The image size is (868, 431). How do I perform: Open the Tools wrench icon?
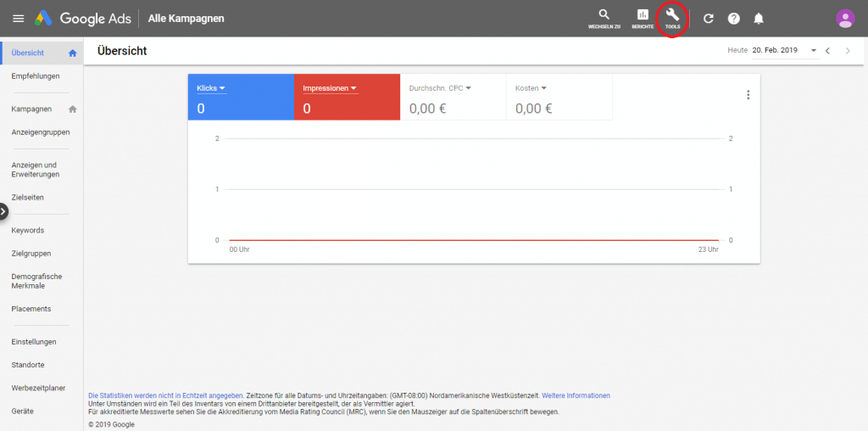672,19
